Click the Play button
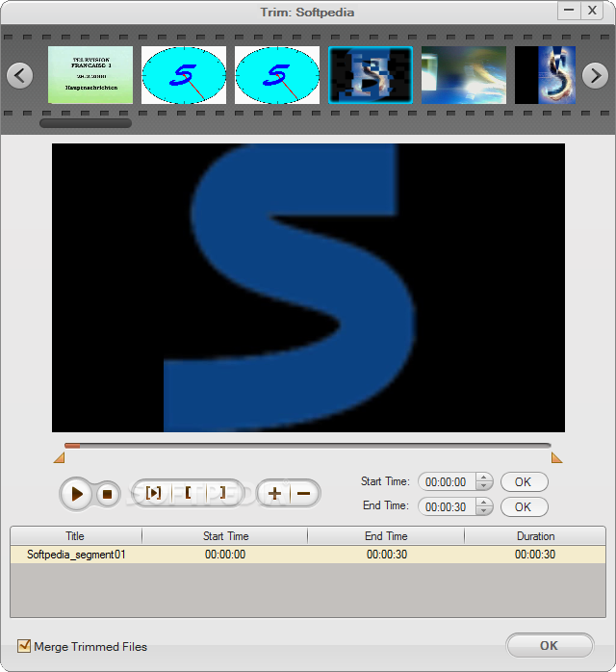The height and width of the screenshot is (672, 616). 76,494
